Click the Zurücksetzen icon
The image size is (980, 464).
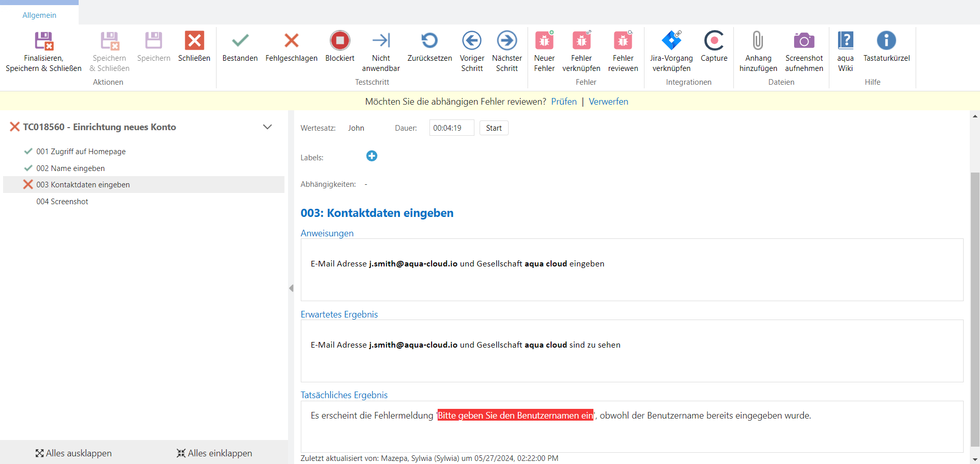coord(429,41)
